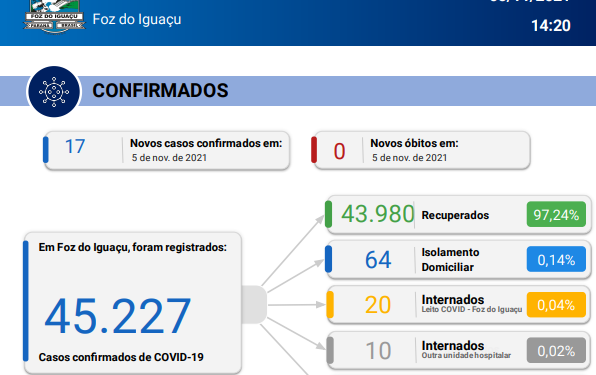Image resolution: width=596 pixels, height=375 pixels.
Task: Select the Novos óbitos em label
Action: click(x=414, y=143)
